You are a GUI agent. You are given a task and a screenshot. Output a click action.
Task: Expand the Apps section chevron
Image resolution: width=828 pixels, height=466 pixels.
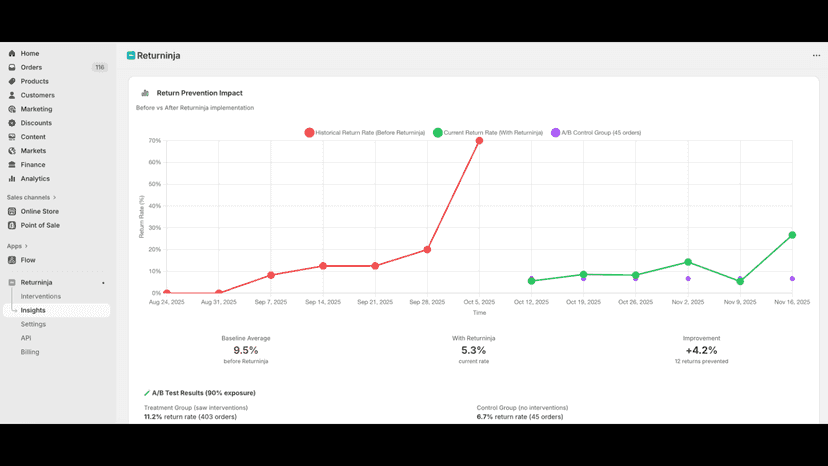(26, 246)
